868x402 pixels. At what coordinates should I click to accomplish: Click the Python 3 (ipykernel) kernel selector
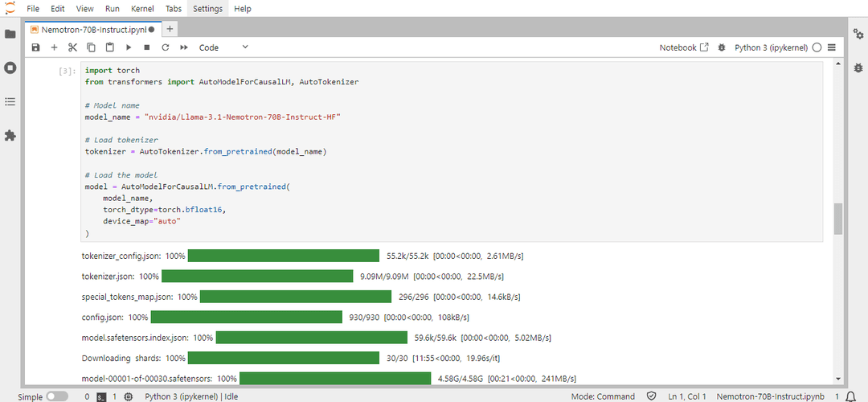click(772, 47)
